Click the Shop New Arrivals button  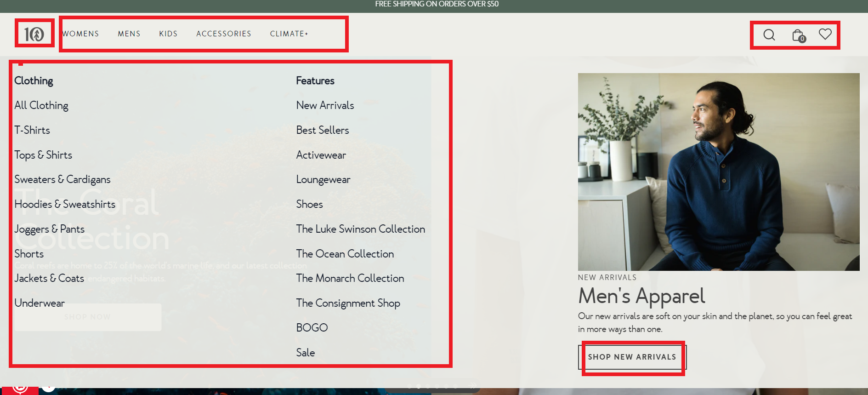point(632,357)
